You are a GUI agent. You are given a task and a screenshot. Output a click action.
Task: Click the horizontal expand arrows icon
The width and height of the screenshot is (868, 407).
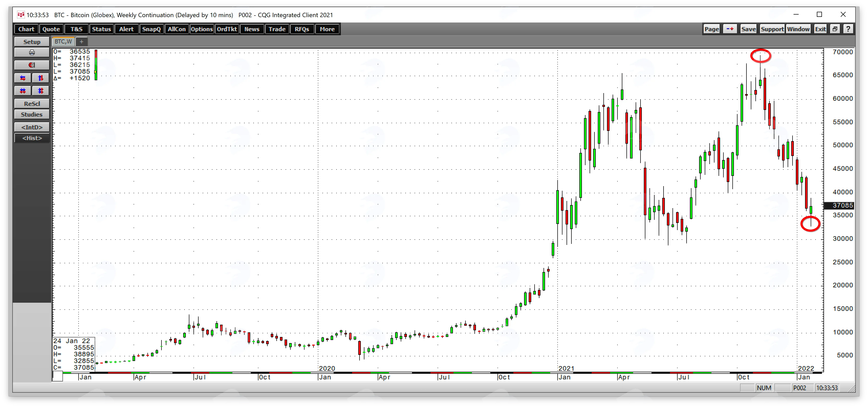pyautogui.click(x=23, y=78)
